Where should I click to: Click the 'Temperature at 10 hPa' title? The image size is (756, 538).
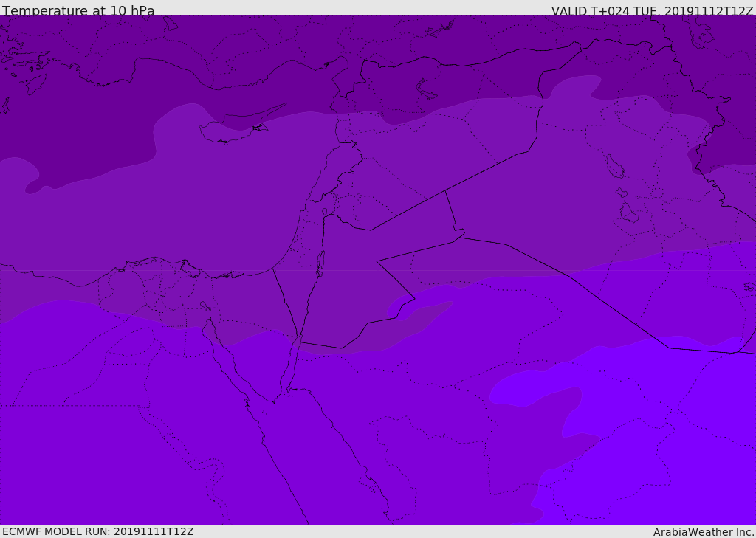(78, 10)
